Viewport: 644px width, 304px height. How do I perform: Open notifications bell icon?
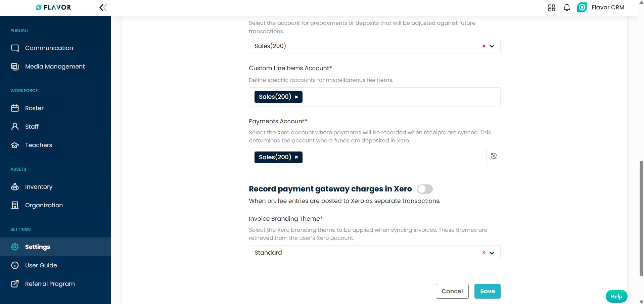567,8
